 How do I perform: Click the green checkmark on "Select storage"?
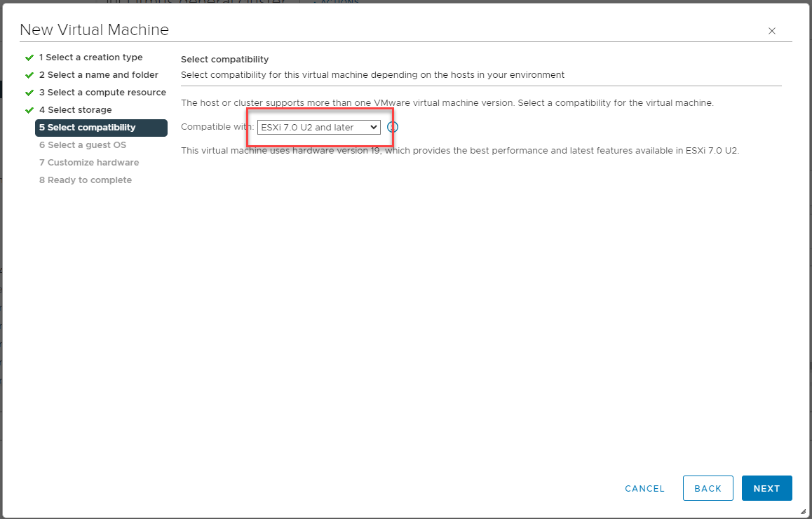coord(29,109)
